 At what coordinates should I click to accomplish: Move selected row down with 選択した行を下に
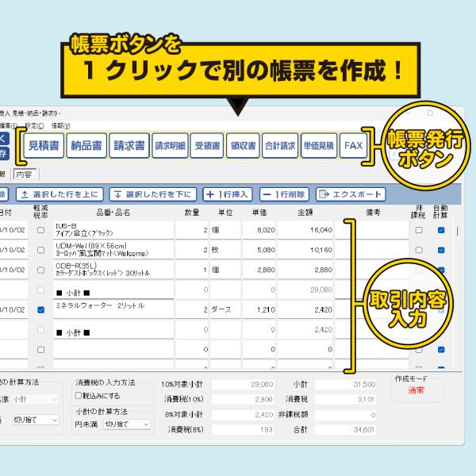click(x=152, y=194)
